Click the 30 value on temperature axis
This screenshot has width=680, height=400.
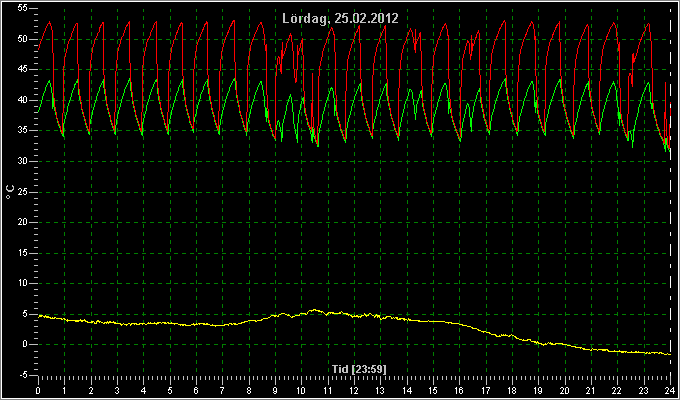coord(23,161)
